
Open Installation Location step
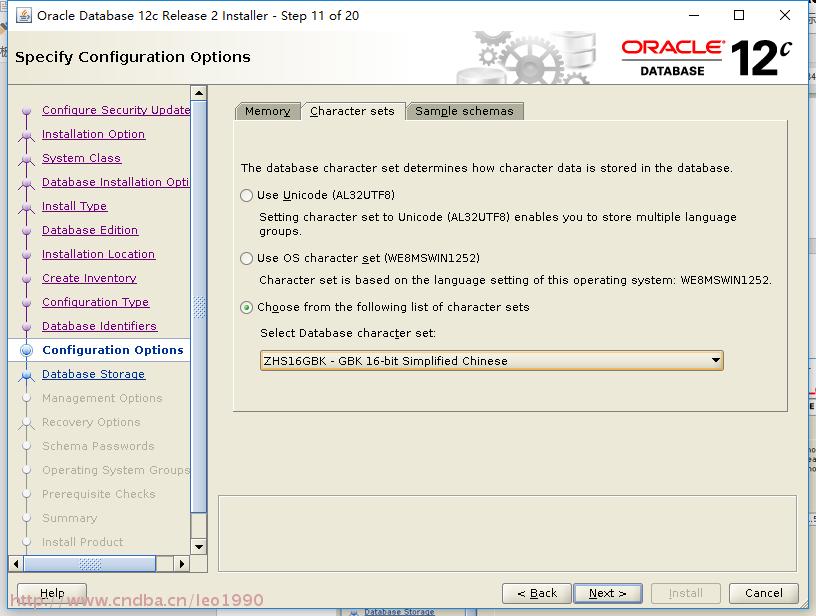[98, 254]
